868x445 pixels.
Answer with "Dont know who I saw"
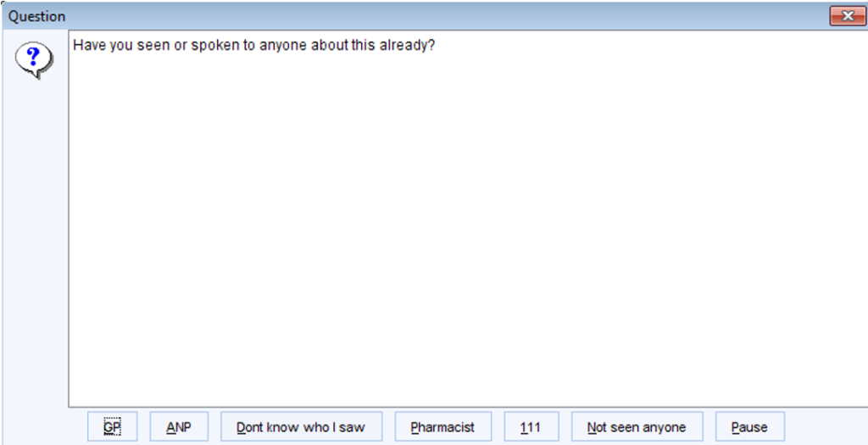coord(301,426)
